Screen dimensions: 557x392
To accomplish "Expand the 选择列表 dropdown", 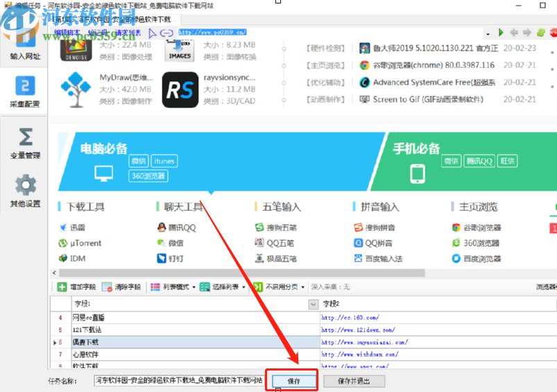I will [x=243, y=287].
